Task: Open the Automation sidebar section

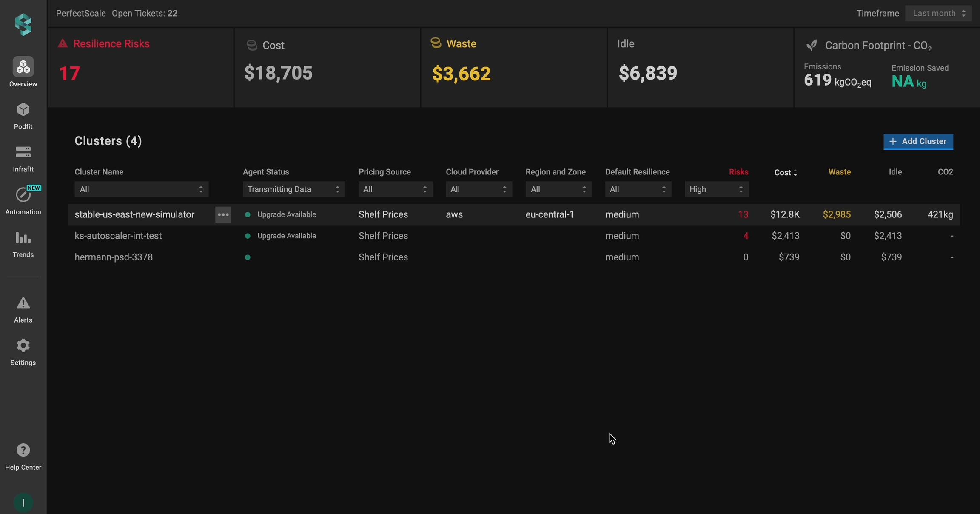Action: (x=23, y=195)
